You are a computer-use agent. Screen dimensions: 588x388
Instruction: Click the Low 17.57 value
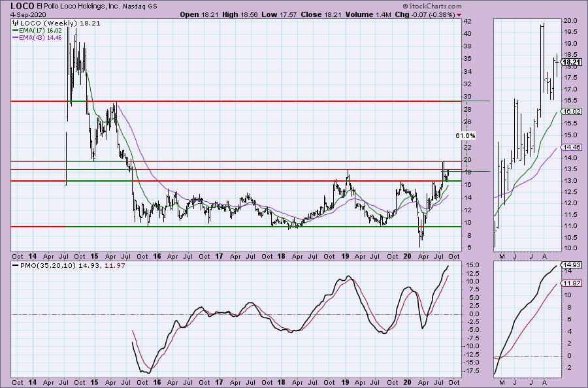click(279, 14)
